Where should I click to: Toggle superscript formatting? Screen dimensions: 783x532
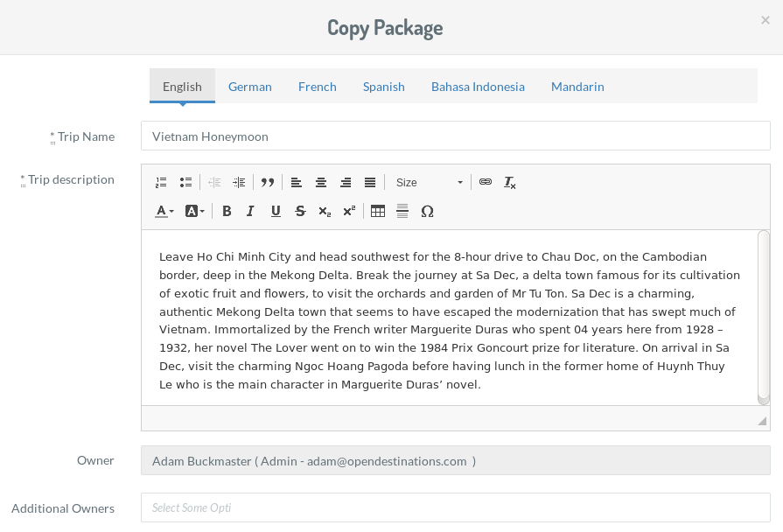tap(349, 211)
